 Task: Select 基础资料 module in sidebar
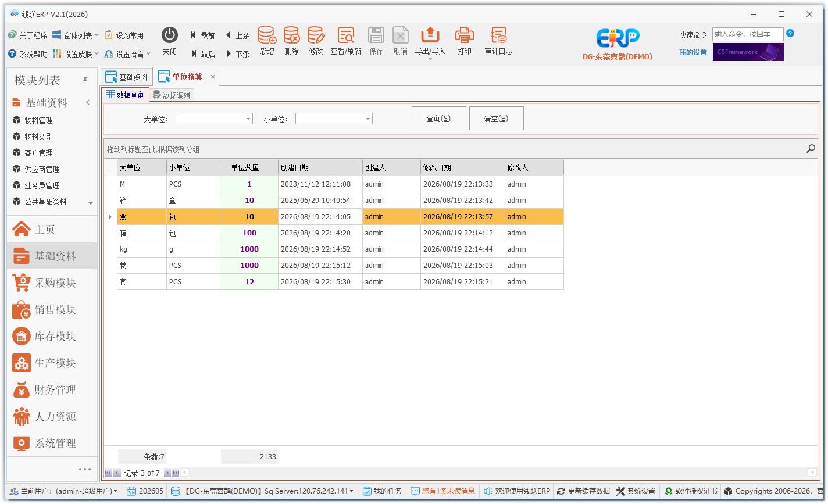52,256
